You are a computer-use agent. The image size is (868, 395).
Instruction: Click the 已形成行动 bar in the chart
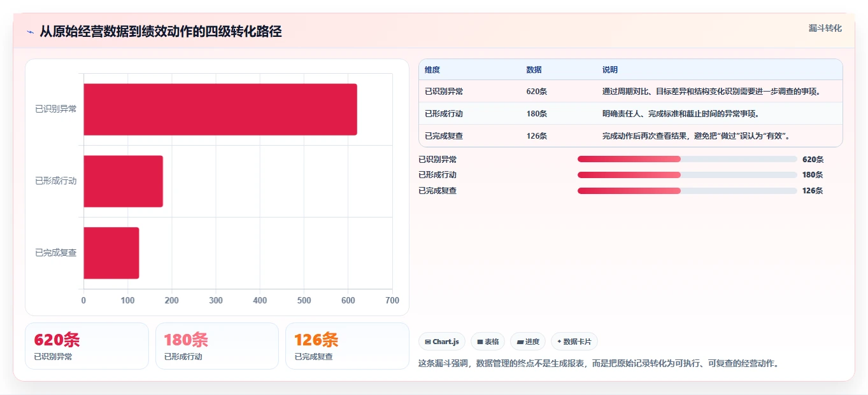(124, 181)
